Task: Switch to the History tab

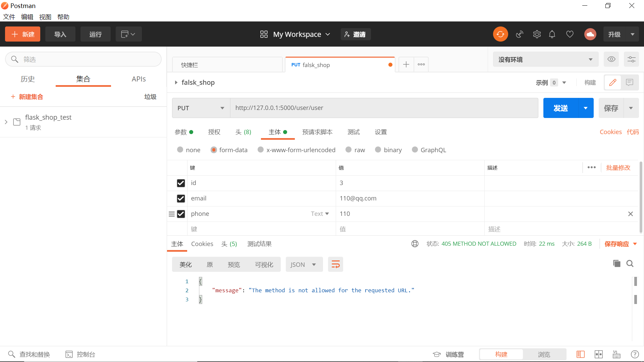Action: pos(28,79)
